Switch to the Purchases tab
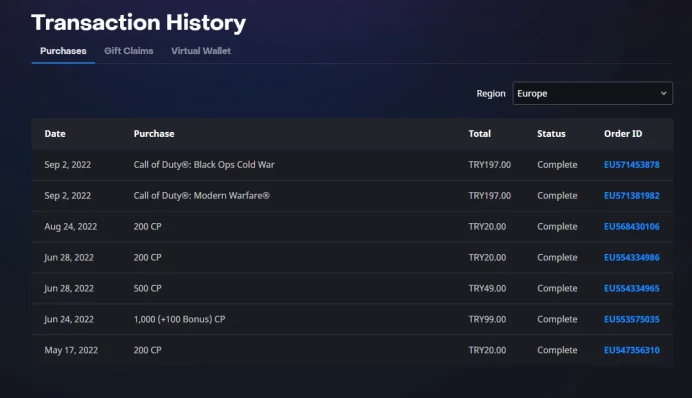The image size is (692, 398). pos(63,51)
